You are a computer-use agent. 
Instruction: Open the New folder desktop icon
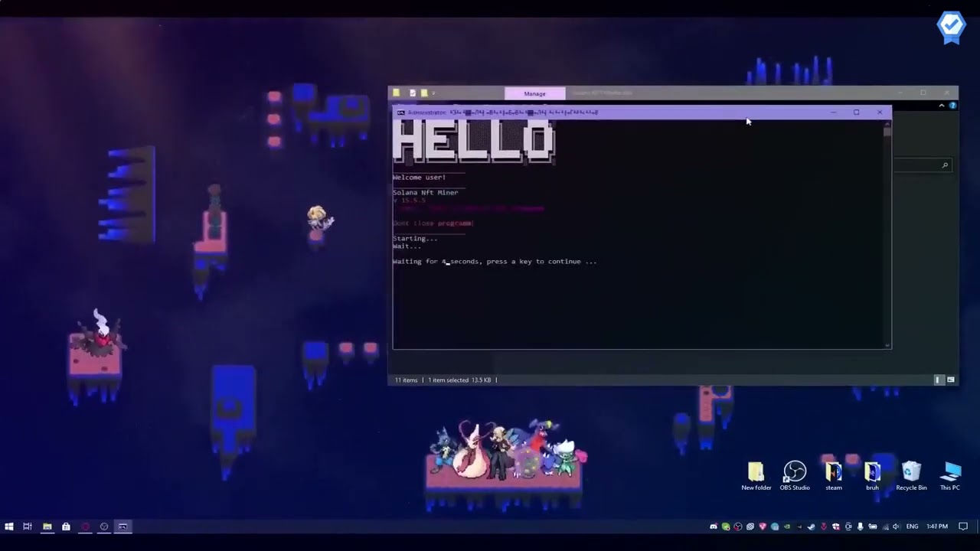[756, 476]
